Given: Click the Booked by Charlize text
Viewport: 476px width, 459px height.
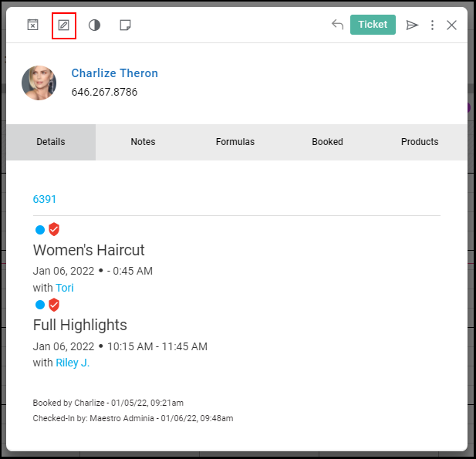Looking at the screenshot, I should (108, 403).
